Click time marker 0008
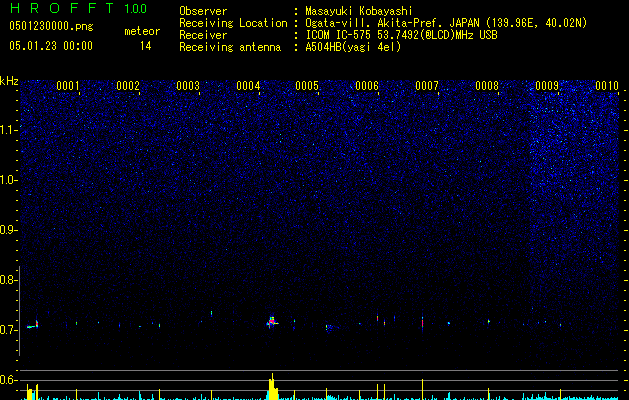Screen dimensions: 629x400 487,86
